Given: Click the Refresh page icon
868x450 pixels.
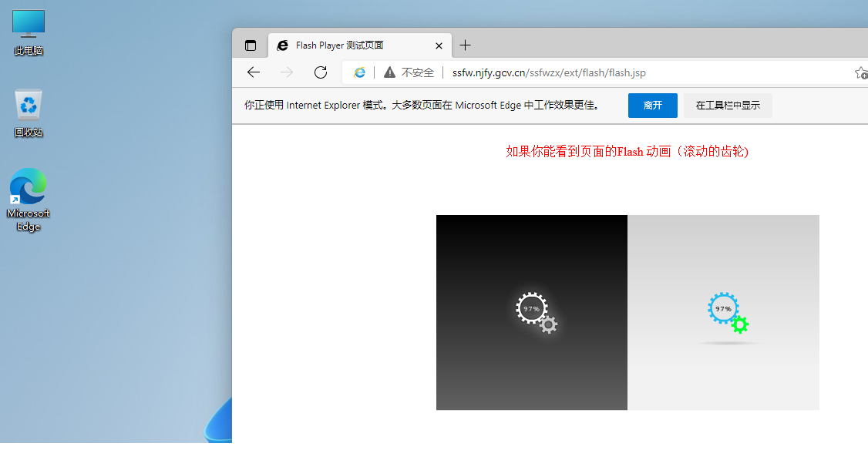Looking at the screenshot, I should click(320, 72).
